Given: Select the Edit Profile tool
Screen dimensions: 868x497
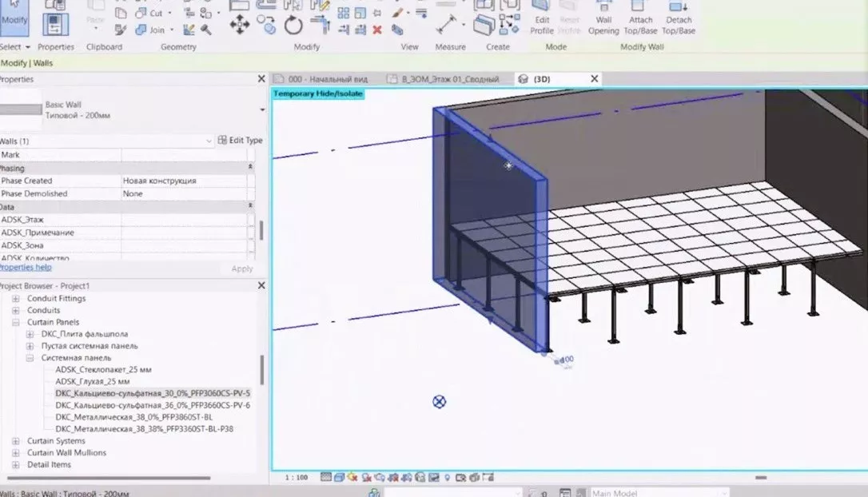Looking at the screenshot, I should click(x=542, y=20).
